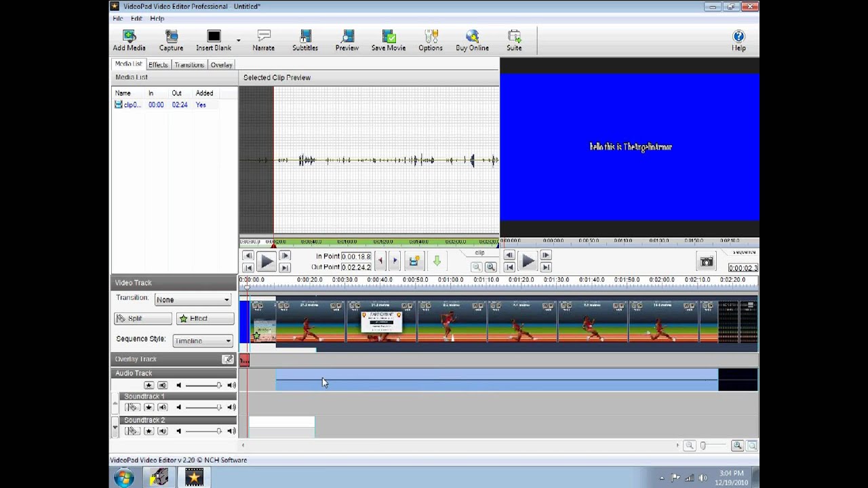Toggle mute on Soundtrack 2

pyautogui.click(x=162, y=431)
